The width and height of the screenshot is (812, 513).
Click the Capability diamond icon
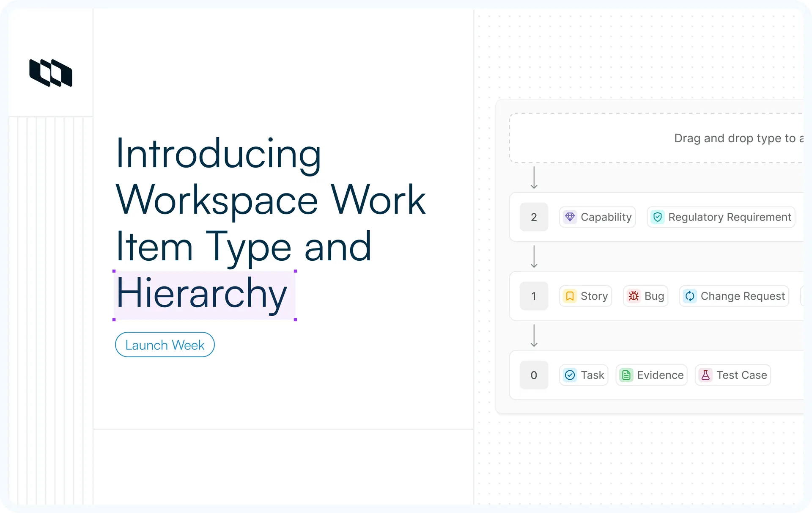(570, 217)
